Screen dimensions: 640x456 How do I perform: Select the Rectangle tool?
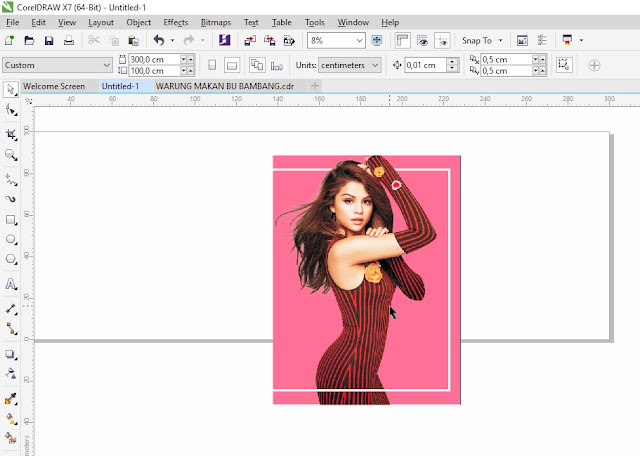pyautogui.click(x=11, y=220)
